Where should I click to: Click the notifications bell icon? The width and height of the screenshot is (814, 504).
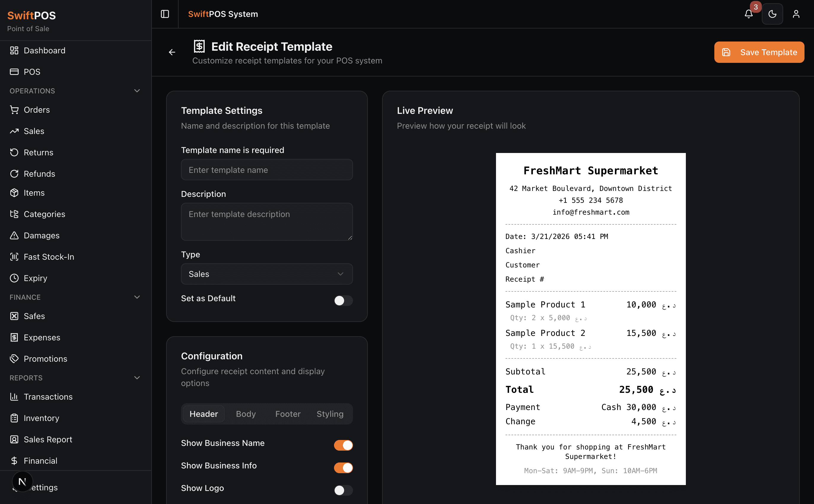point(748,14)
